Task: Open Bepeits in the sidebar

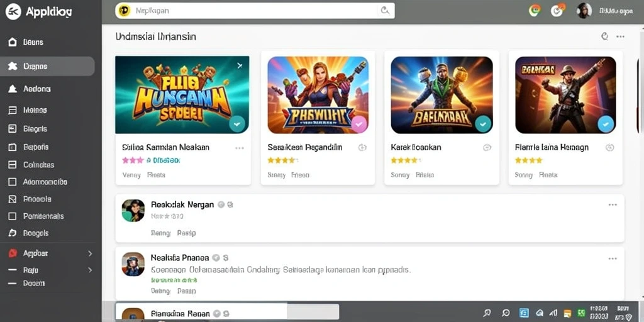Action: pos(28,147)
